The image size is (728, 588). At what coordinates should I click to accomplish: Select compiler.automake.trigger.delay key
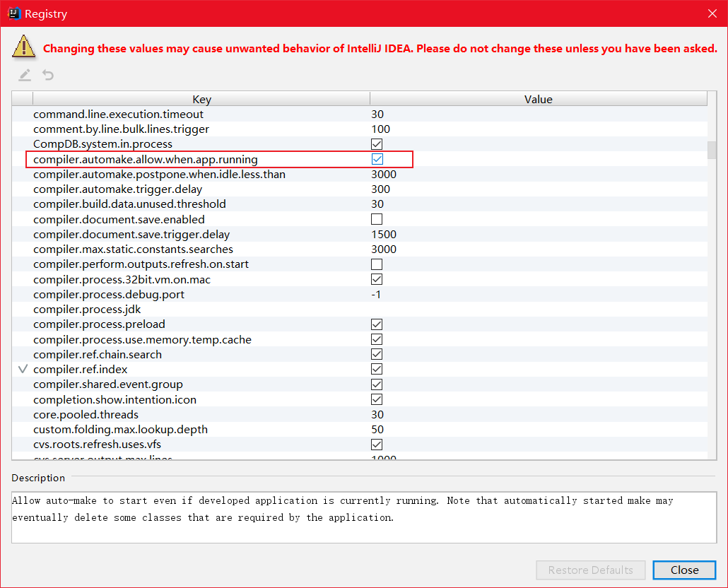(x=117, y=189)
